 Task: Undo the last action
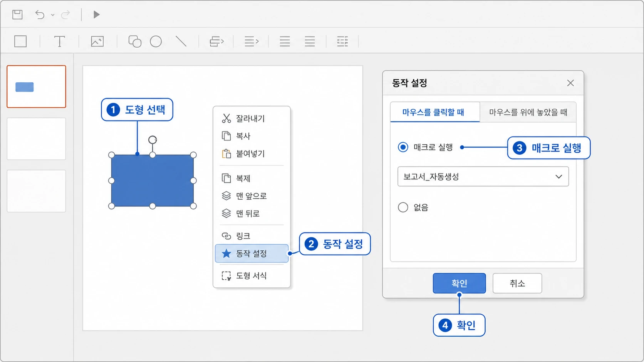click(x=40, y=15)
